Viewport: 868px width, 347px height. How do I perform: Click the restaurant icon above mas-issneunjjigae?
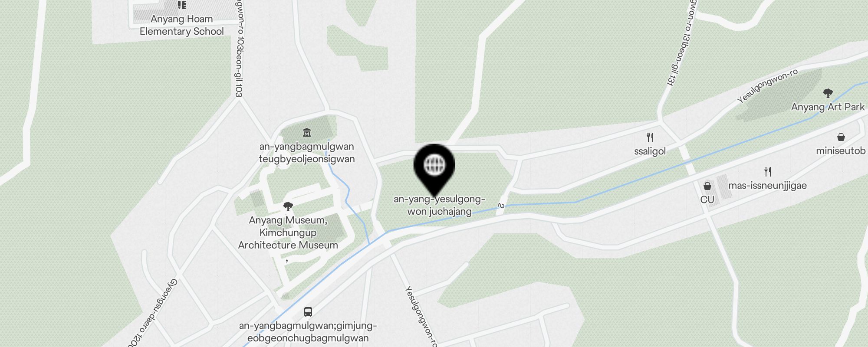point(768,172)
